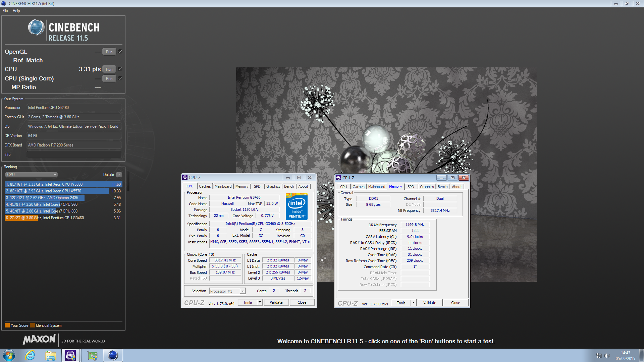Click the right CPU-Z window title icon
644x362 pixels.
tap(338, 178)
